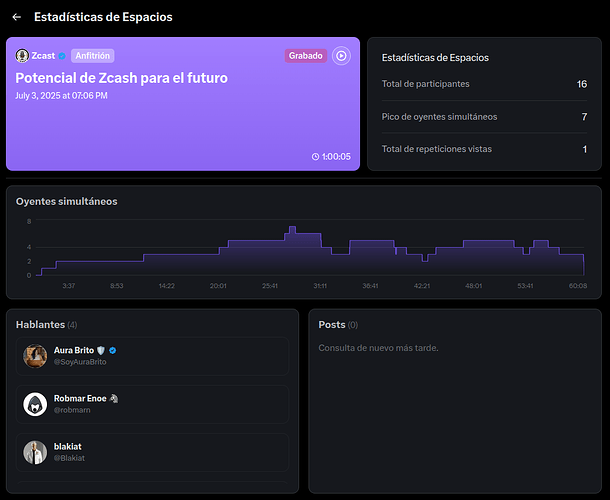The width and height of the screenshot is (610, 500).
Task: Open Robmar Enoe's hooded avatar
Action: [35, 404]
